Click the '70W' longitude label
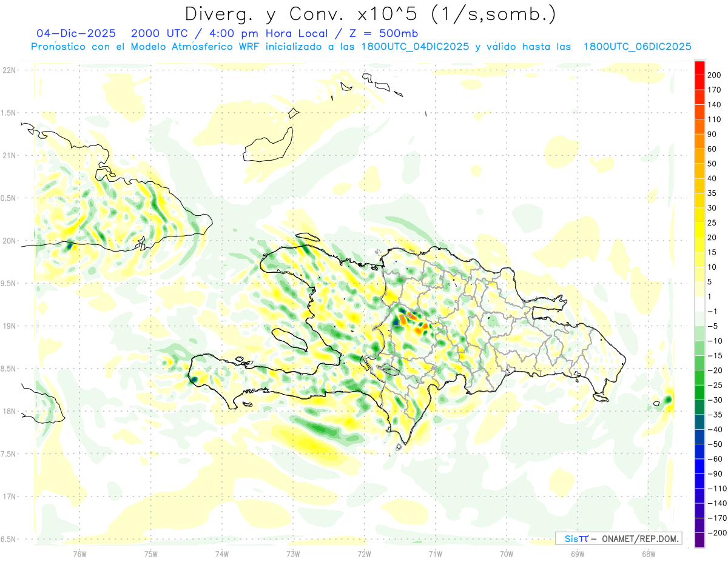The image size is (728, 562). coord(507,554)
